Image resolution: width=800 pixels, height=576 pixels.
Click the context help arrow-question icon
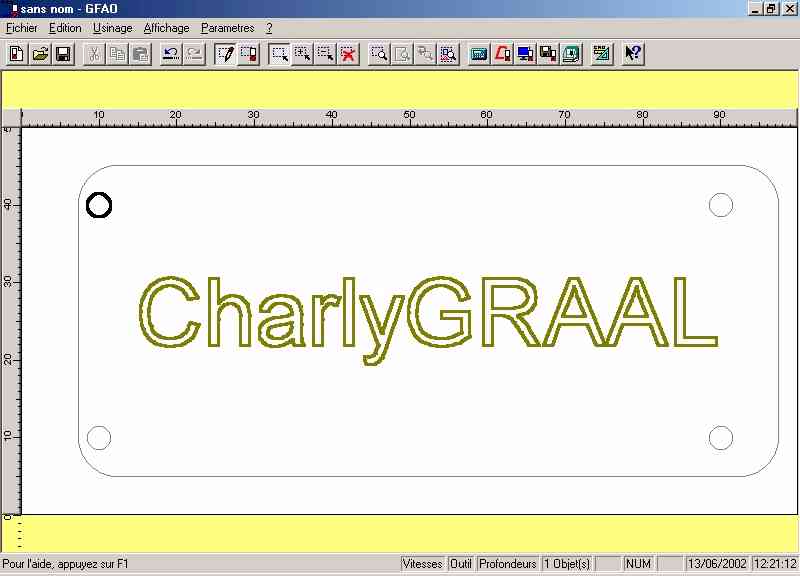(x=633, y=54)
